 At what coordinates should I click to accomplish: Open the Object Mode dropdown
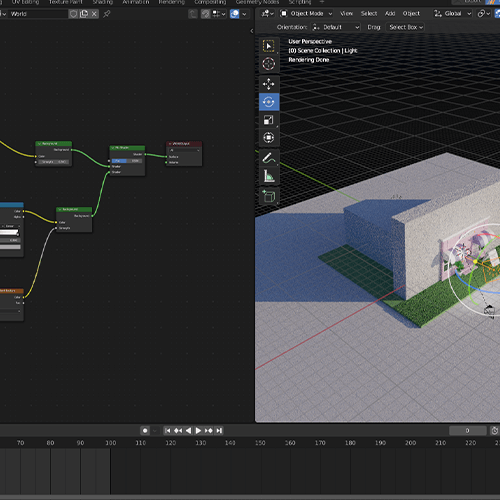tap(306, 14)
